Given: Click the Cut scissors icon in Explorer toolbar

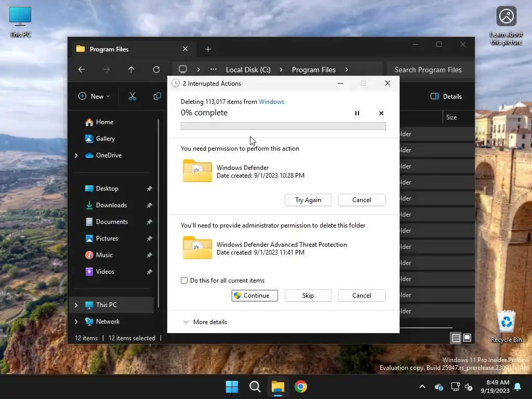Looking at the screenshot, I should pos(132,97).
